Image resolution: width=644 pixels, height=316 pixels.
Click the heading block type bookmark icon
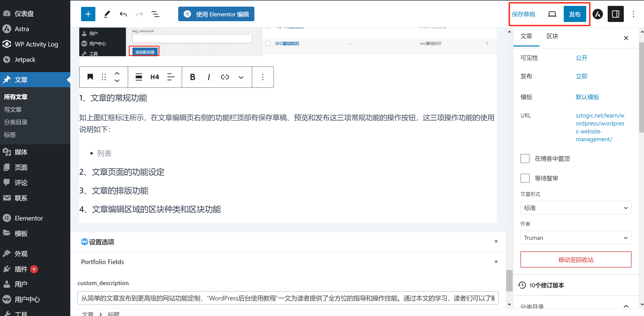90,77
